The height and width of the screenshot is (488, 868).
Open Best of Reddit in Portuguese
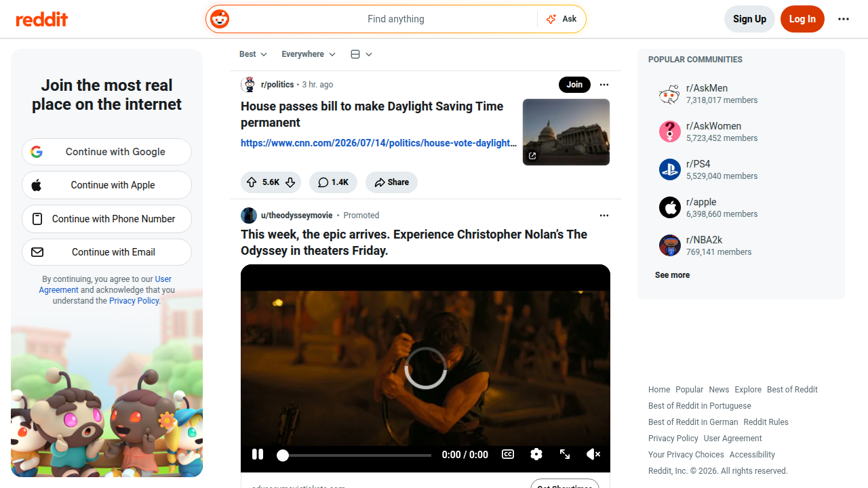point(700,406)
